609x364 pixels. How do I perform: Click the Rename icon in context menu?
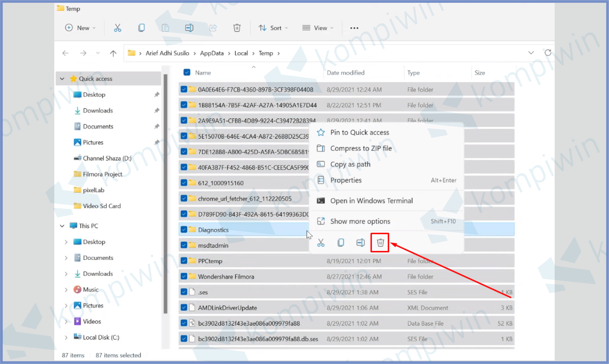pos(360,243)
